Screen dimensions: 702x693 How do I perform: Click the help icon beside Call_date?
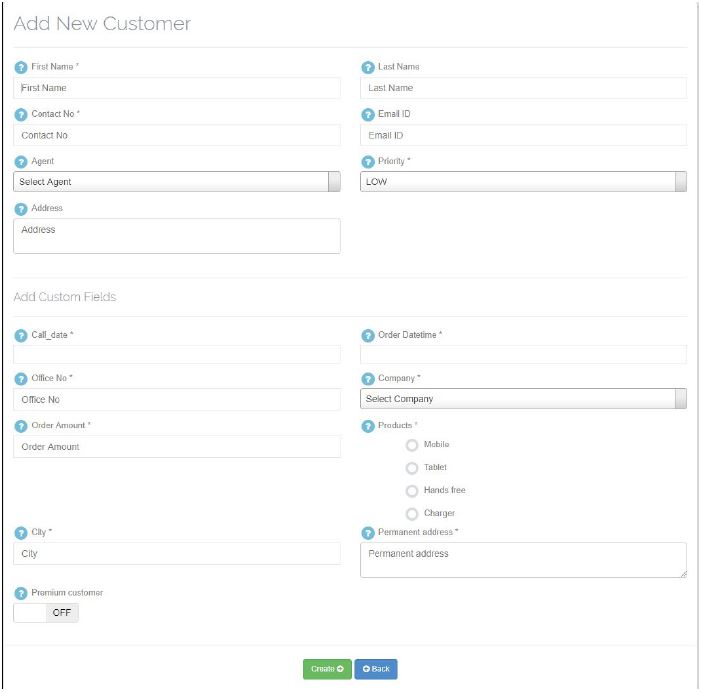pos(20,335)
